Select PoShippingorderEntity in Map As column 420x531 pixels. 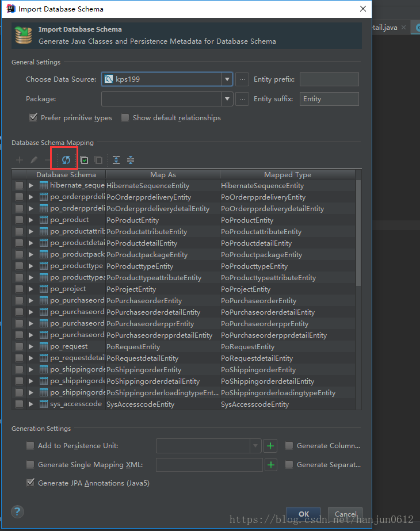[x=144, y=370]
